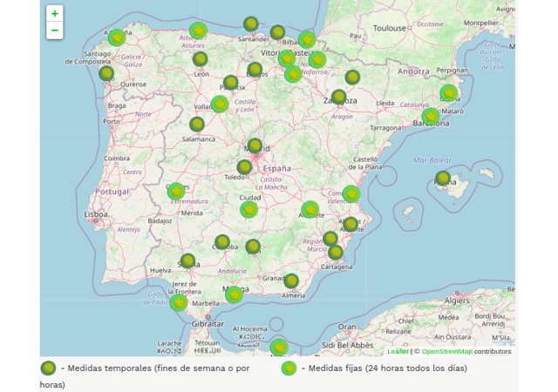558x392 pixels.
Task: Click the circle marker on Burgos
Action: (x=255, y=70)
